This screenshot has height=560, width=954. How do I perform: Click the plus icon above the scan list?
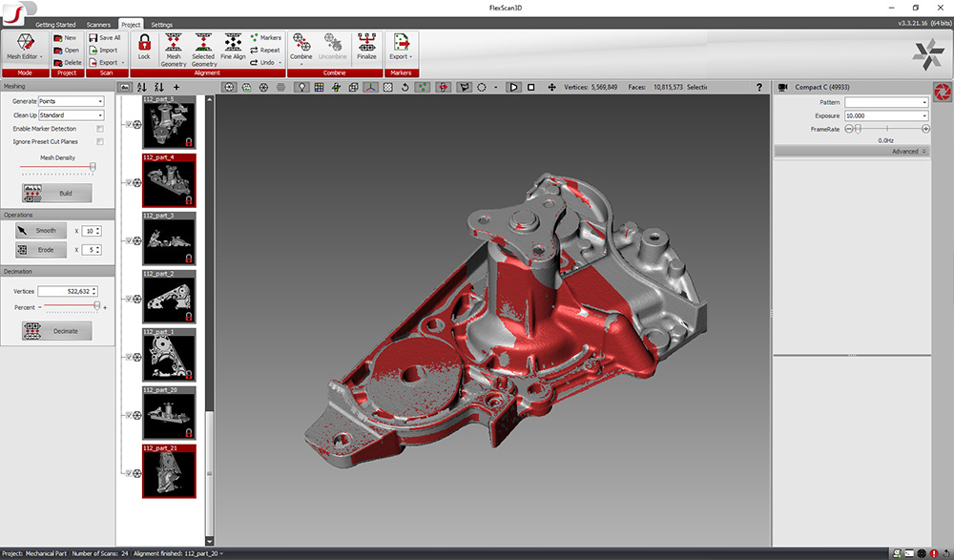[x=176, y=87]
